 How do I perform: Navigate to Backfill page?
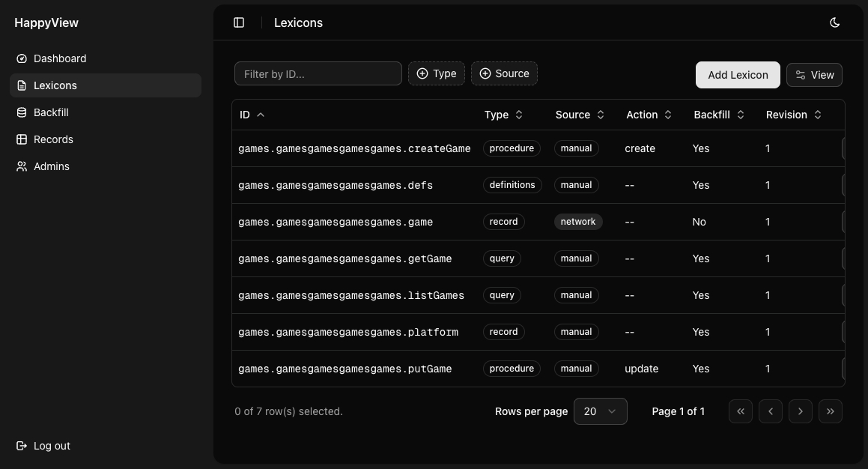tap(51, 112)
